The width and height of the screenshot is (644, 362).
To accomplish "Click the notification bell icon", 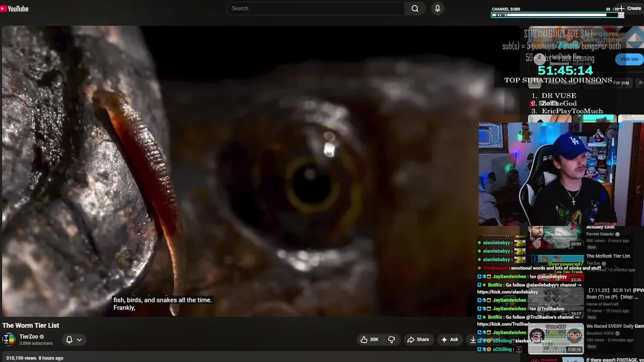I will (69, 340).
